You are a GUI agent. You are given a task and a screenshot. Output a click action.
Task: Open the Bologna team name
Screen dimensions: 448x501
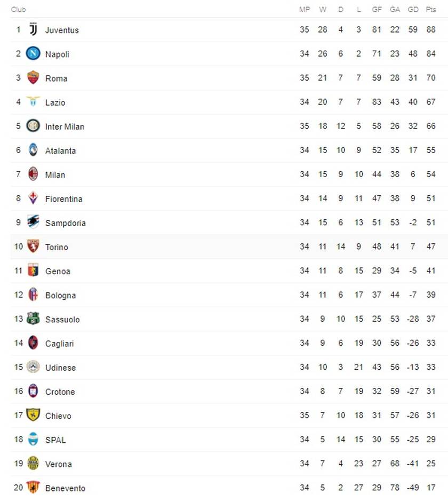pos(60,296)
